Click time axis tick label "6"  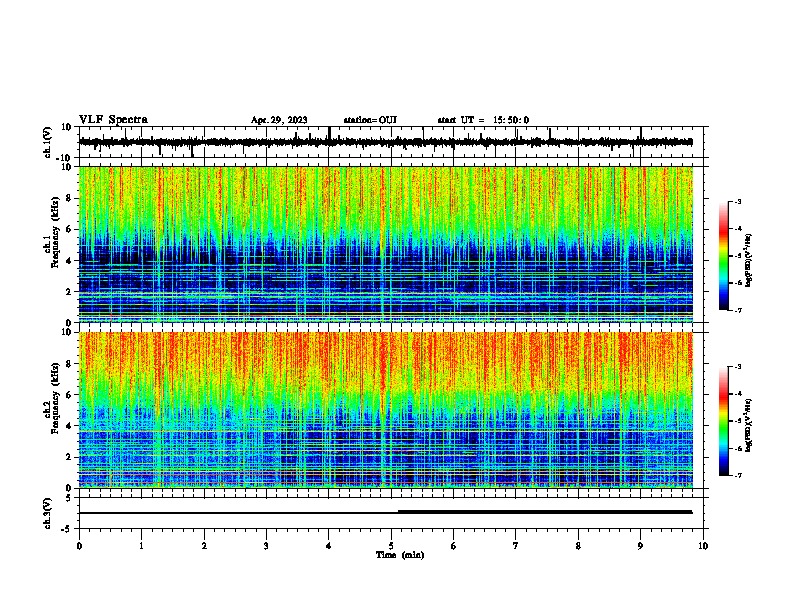point(454,546)
